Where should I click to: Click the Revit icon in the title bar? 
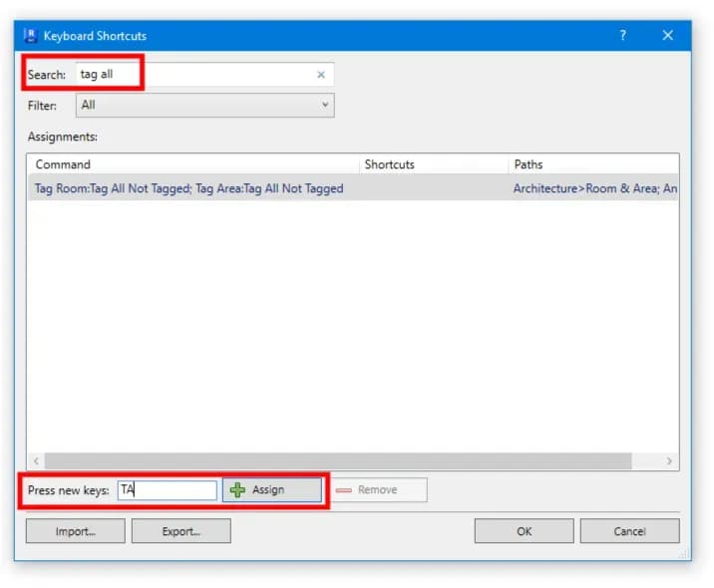[x=31, y=36]
